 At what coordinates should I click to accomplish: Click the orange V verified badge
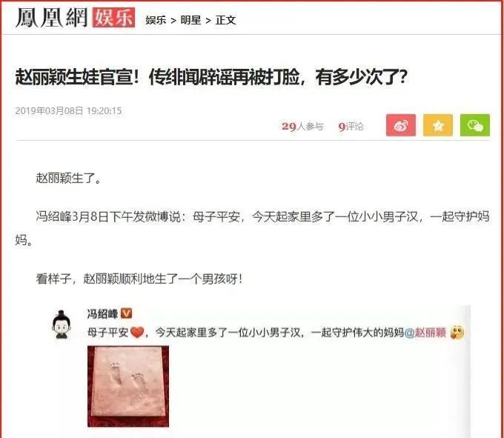pos(126,313)
